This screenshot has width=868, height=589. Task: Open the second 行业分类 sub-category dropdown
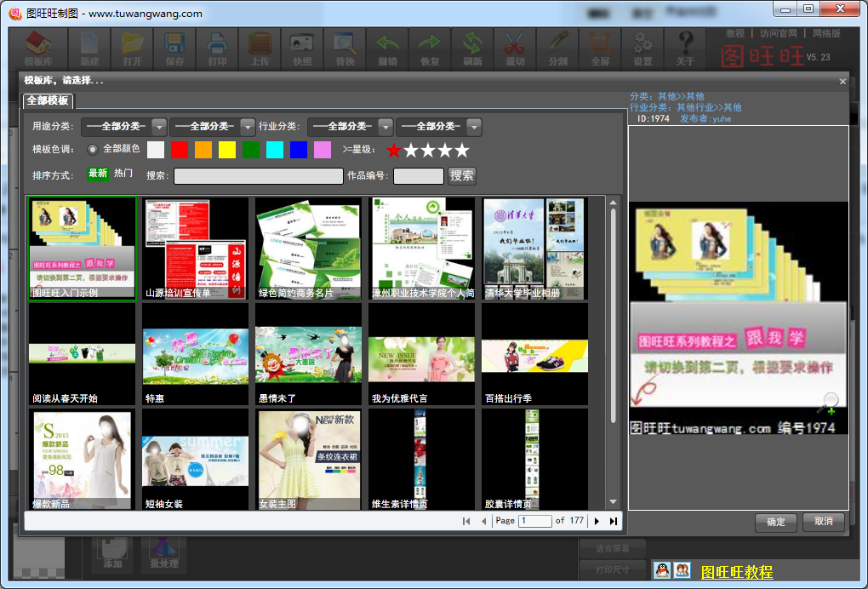click(x=439, y=127)
